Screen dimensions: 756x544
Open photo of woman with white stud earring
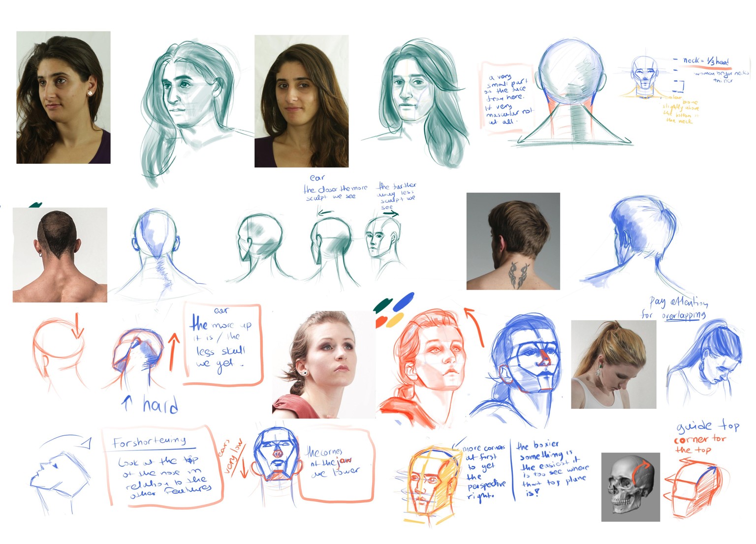click(x=63, y=97)
